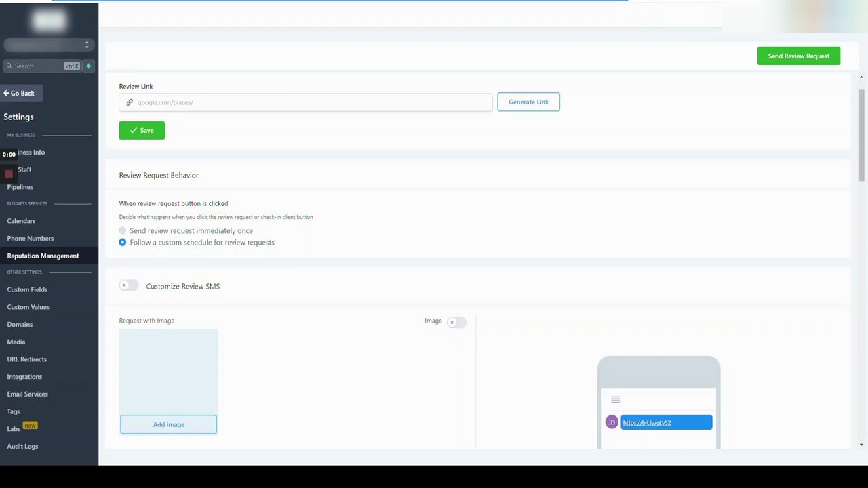
Task: Click the Request with Image placeholder area
Action: [x=168, y=371]
